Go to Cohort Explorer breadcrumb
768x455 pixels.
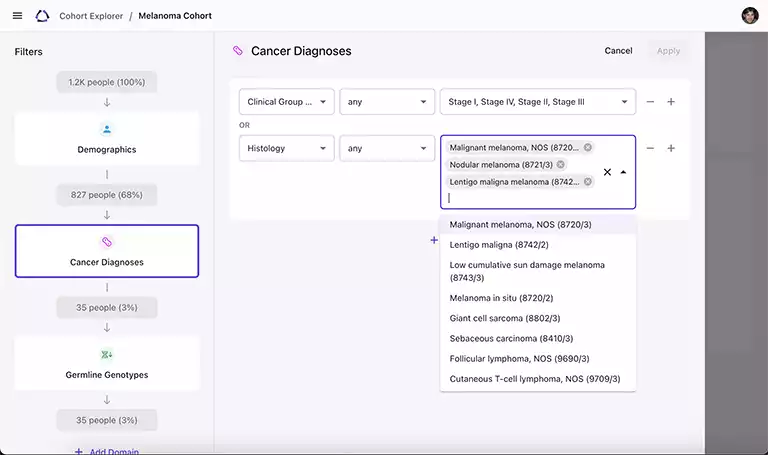click(x=91, y=16)
